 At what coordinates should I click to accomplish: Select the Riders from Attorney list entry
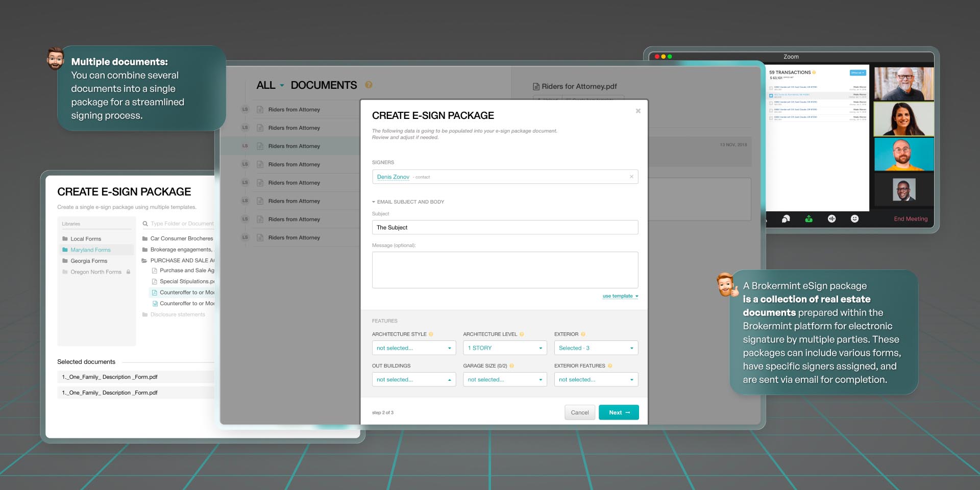pos(295,146)
